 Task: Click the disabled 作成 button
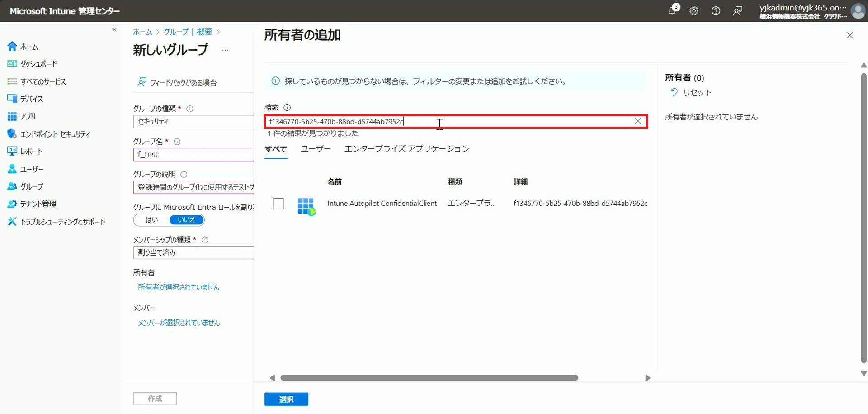(155, 399)
